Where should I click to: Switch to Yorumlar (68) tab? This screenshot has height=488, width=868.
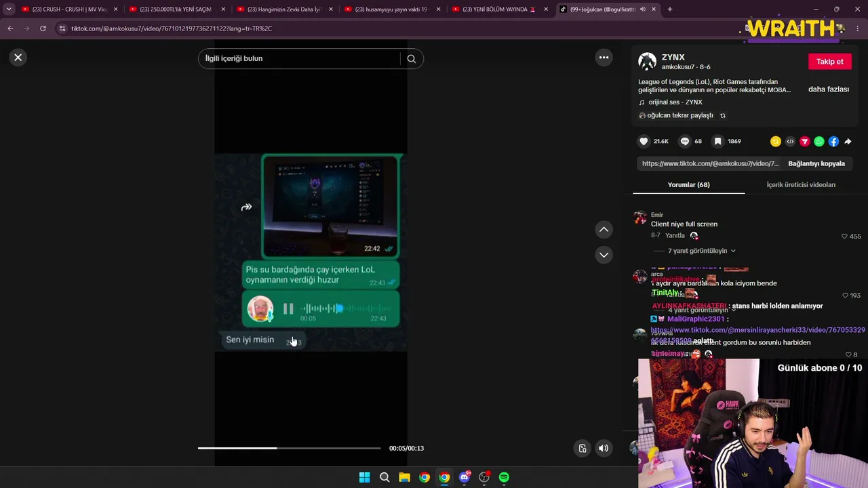[688, 185]
